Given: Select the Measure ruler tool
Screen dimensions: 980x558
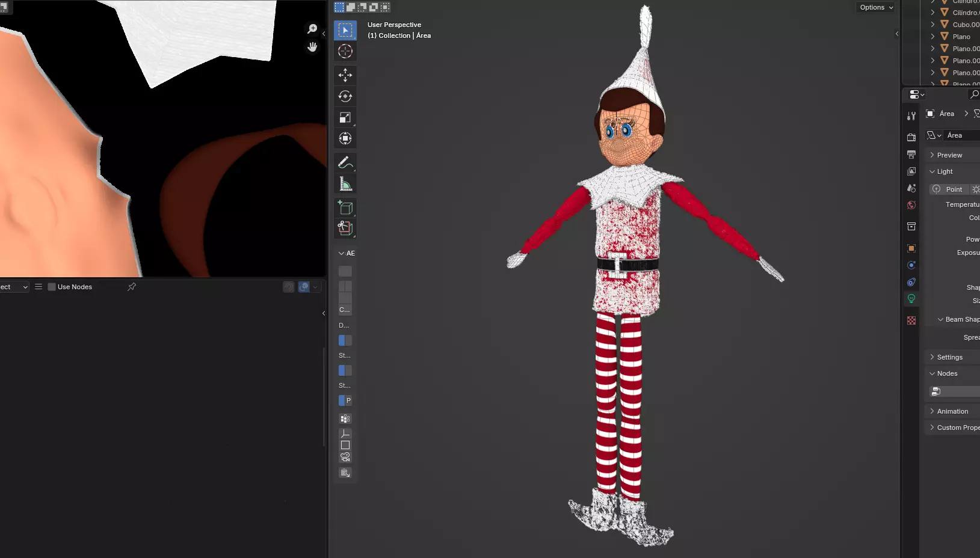Looking at the screenshot, I should coord(345,183).
